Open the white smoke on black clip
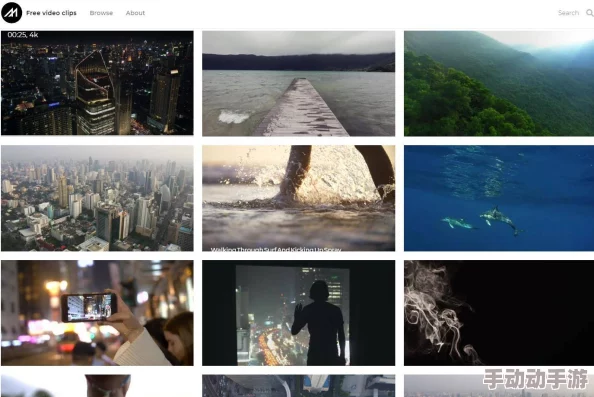 tap(499, 313)
